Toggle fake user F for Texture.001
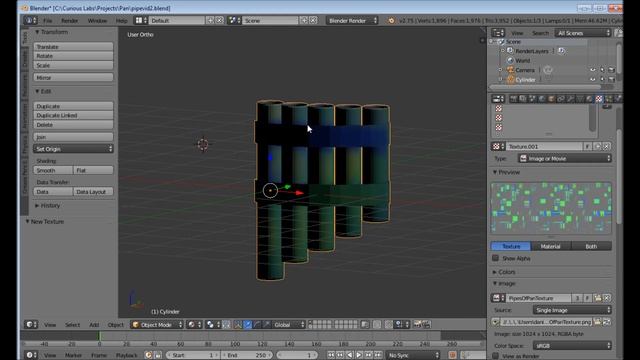Screen dimensions: 640x360 coord(588,146)
